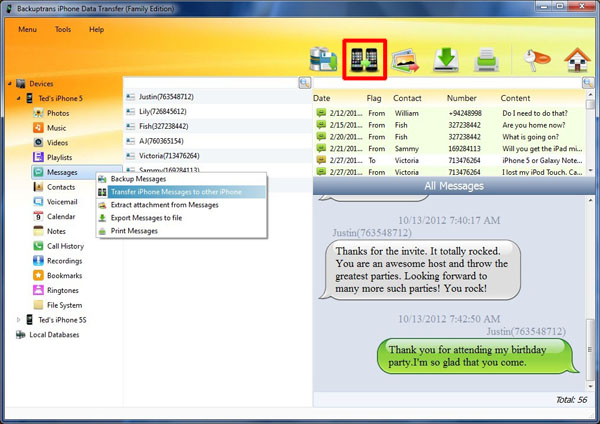Select contact Fish(327238442) in list
This screenshot has width=600, height=424.
click(x=218, y=126)
